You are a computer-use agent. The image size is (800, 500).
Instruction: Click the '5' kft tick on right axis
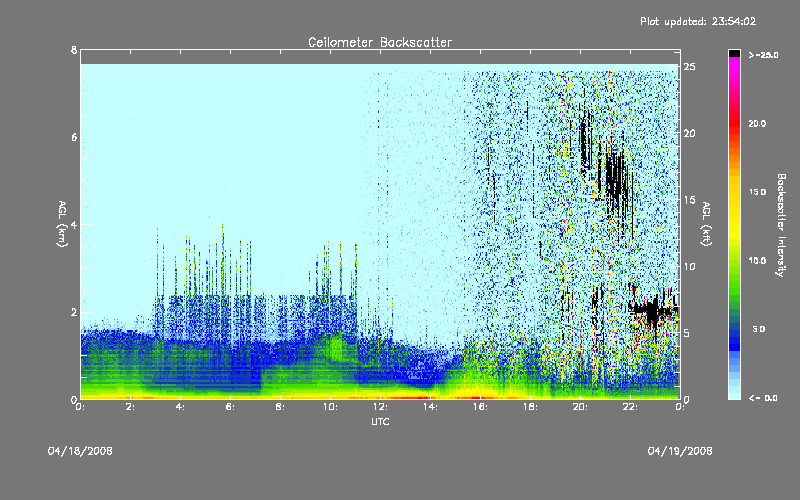click(687, 333)
